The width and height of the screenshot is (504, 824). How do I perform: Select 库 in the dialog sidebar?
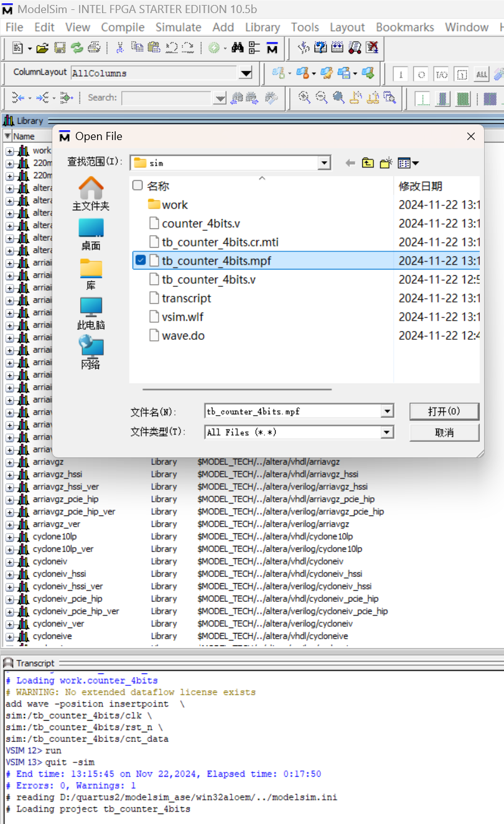pyautogui.click(x=91, y=274)
